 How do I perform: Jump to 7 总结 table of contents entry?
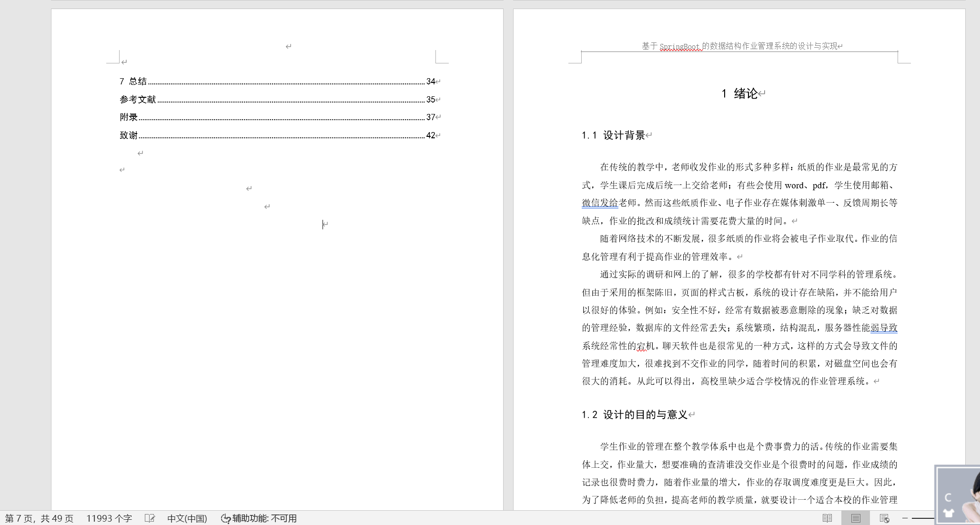[133, 82]
